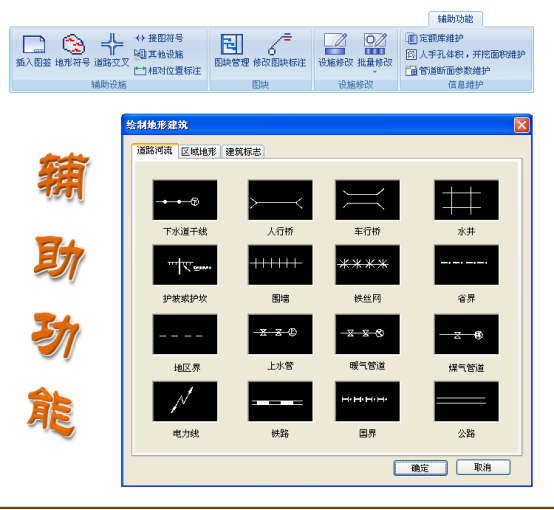Choose the 铁丝网 symbol thumbnail
Screen dimensions: 554x510
click(x=367, y=265)
